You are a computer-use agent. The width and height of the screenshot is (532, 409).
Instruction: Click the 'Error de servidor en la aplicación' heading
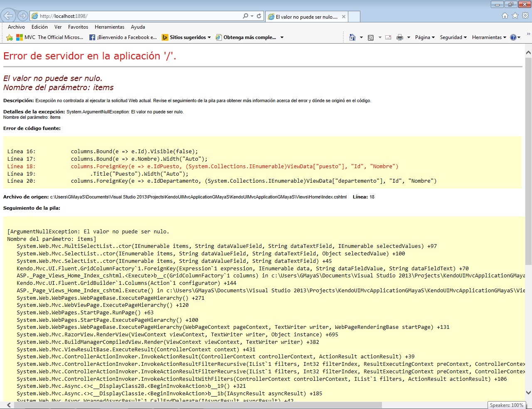click(90, 56)
